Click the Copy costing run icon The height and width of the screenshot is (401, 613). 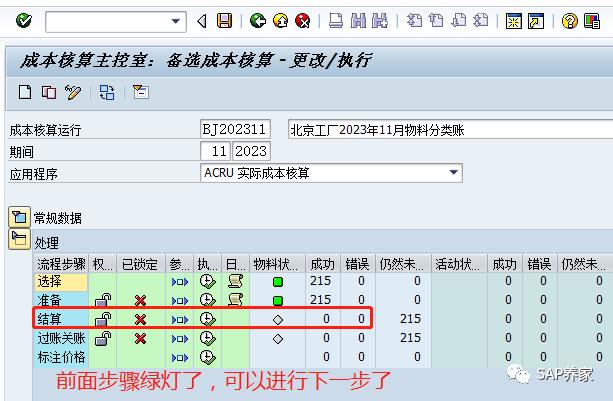(49, 92)
